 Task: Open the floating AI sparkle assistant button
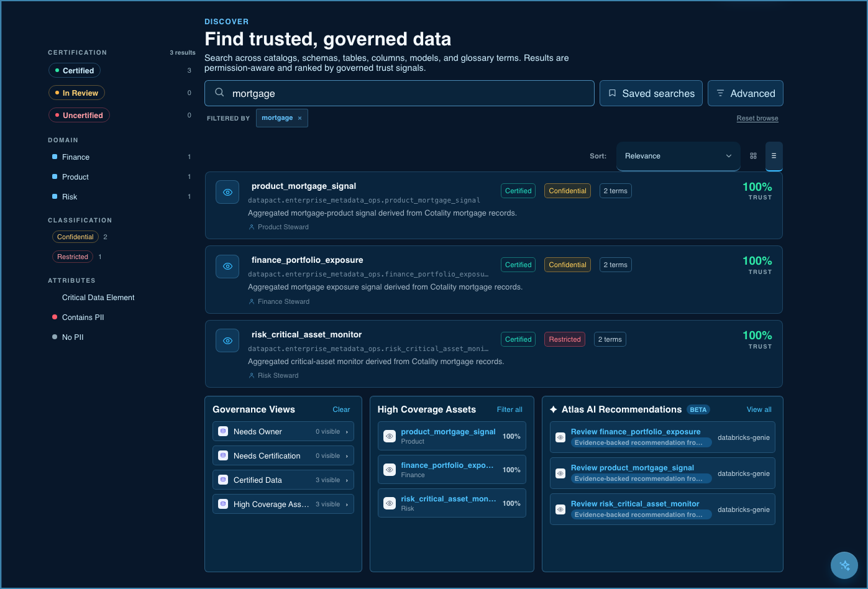coord(844,565)
